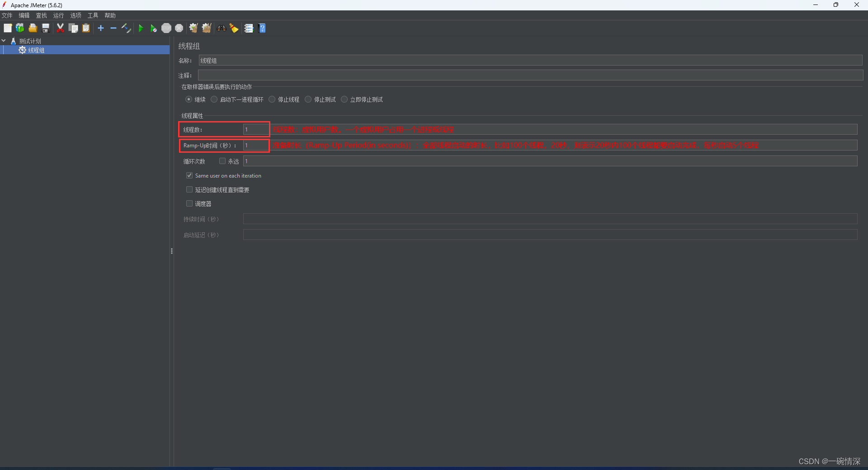Enable the 调度器 checkbox

pyautogui.click(x=189, y=203)
